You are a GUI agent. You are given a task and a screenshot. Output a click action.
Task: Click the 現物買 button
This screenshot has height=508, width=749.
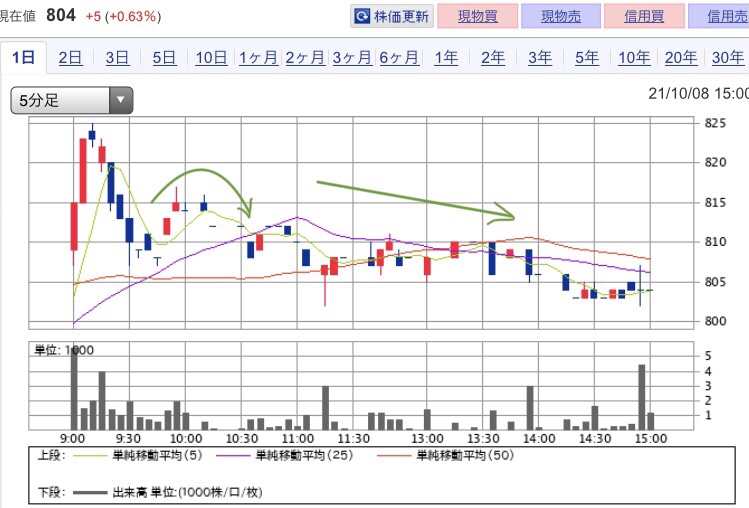tap(478, 16)
